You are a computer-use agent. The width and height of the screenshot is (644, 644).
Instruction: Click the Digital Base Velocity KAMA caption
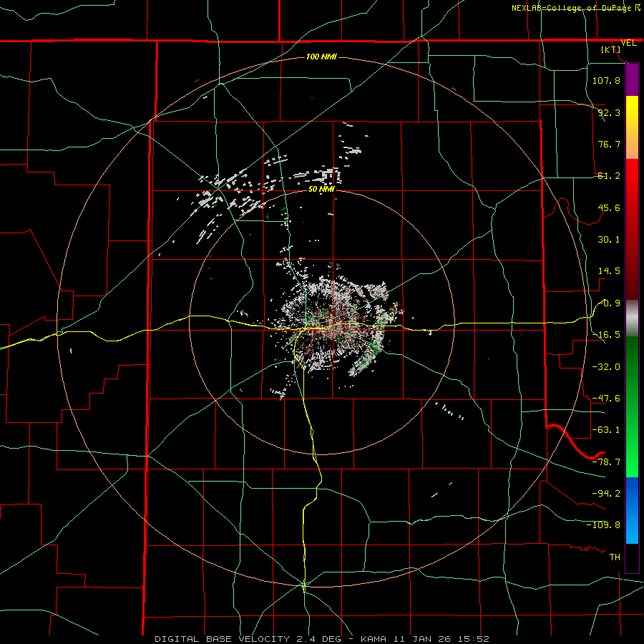point(321,639)
